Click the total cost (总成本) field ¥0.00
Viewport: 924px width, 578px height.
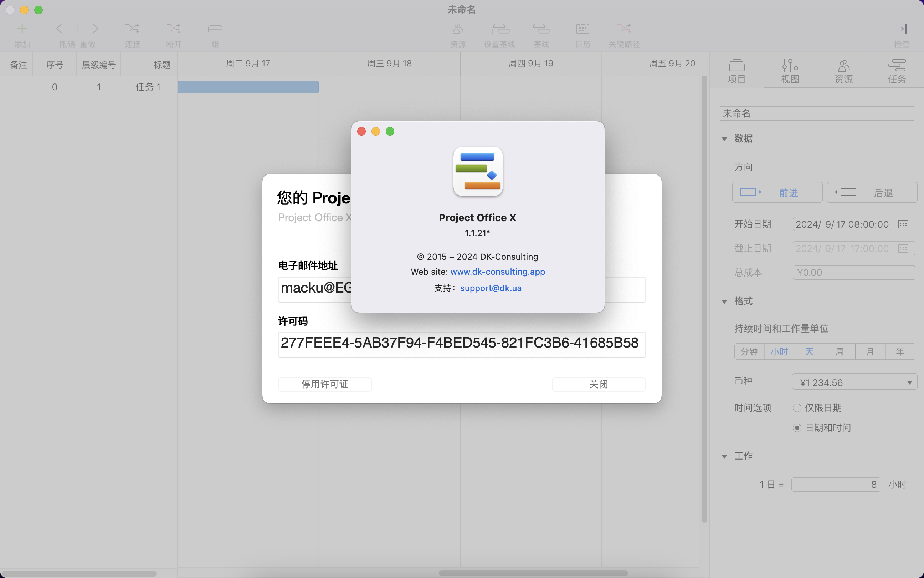pyautogui.click(x=854, y=273)
